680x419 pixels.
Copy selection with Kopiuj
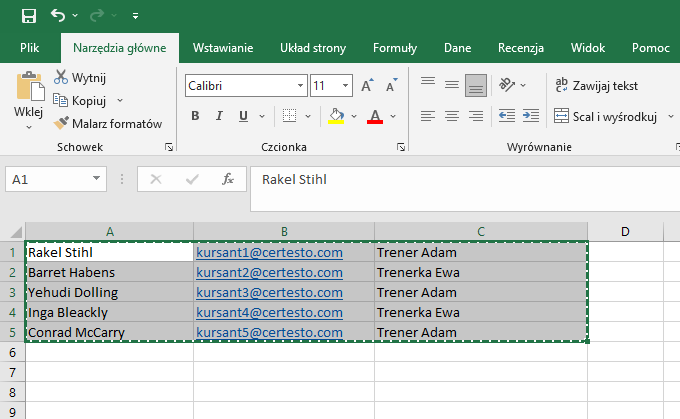click(x=80, y=101)
